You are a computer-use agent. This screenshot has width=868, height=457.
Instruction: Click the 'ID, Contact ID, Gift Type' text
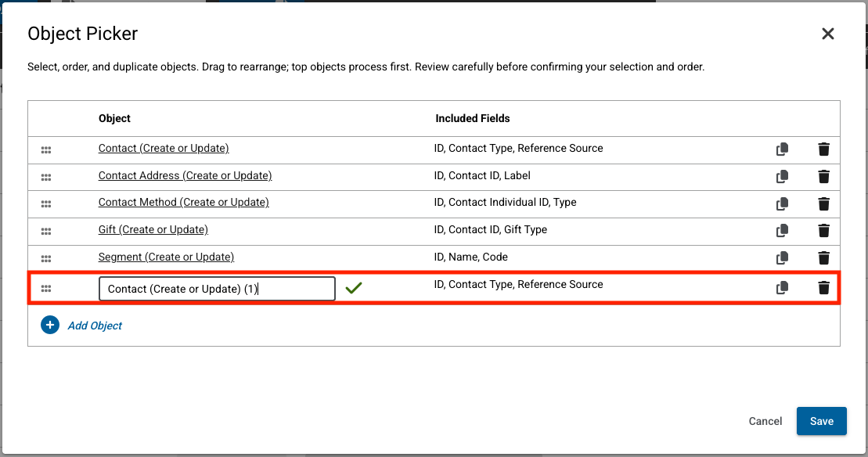pyautogui.click(x=491, y=229)
